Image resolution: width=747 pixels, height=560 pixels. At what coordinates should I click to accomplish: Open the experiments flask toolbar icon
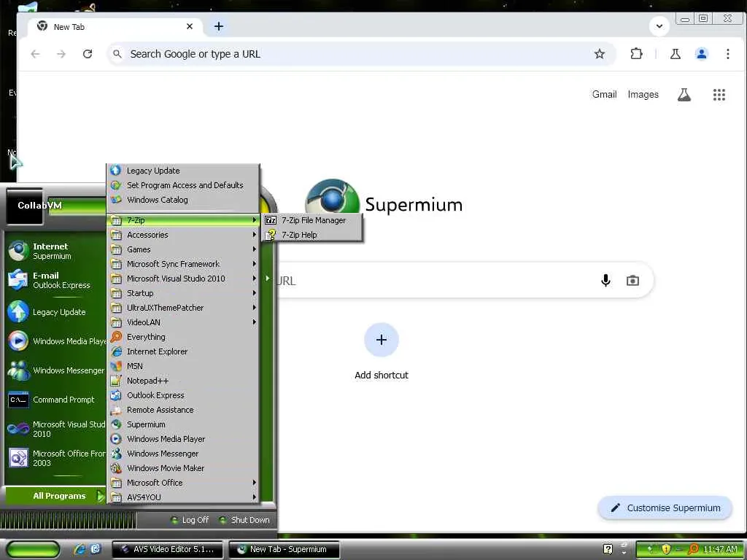[x=675, y=54]
